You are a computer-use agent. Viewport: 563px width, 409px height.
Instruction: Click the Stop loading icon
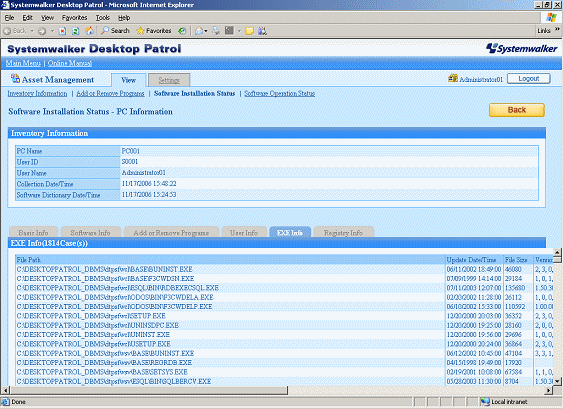(62, 31)
